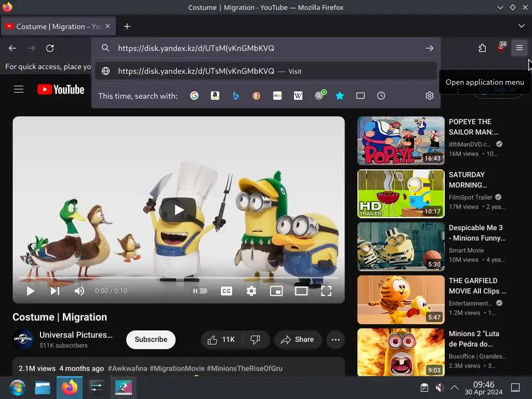Click #MigrationMovie hashtag
The image size is (532, 399).
point(177,368)
